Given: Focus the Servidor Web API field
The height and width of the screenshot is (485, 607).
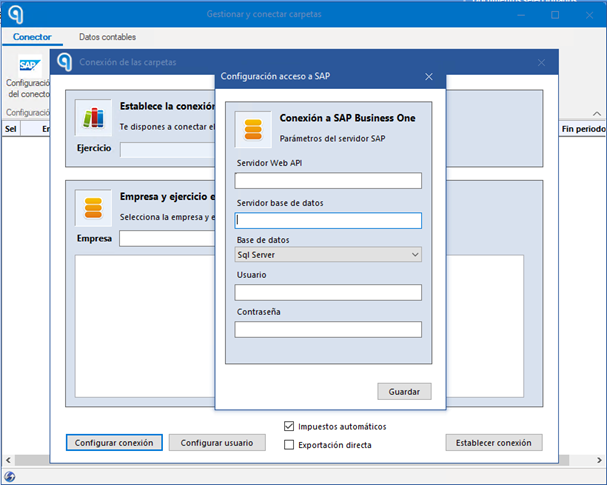Looking at the screenshot, I should [328, 181].
